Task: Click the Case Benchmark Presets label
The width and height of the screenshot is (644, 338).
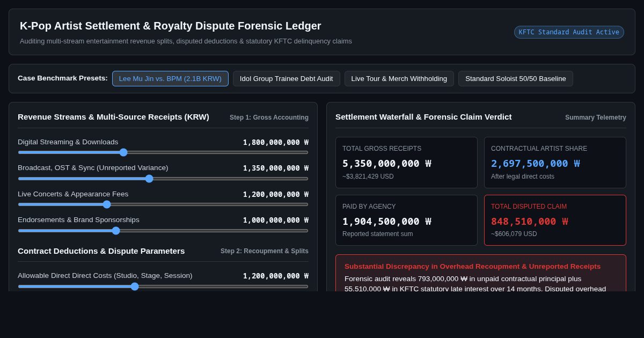Action: tap(63, 78)
